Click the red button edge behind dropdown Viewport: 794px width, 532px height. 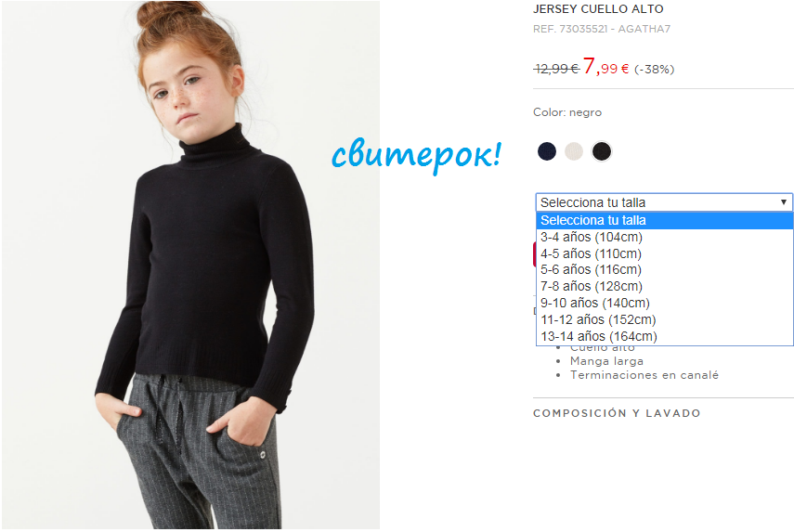pos(534,254)
